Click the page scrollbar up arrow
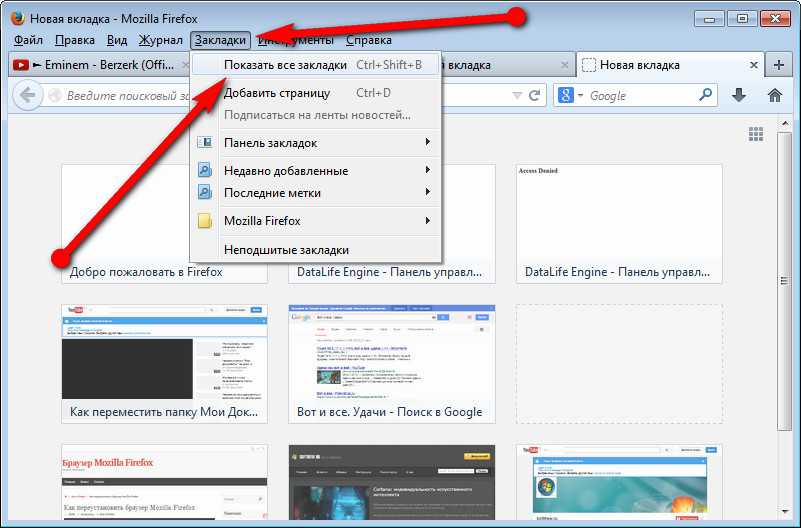This screenshot has height=528, width=801. [x=785, y=124]
